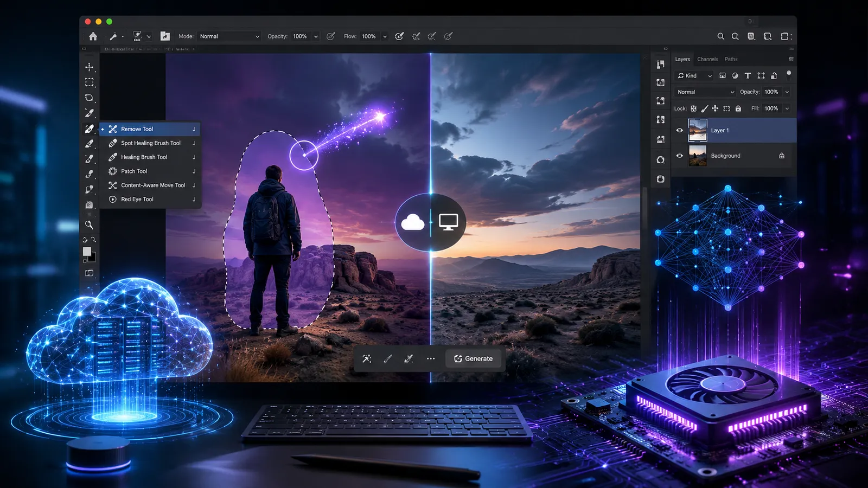This screenshot has width=868, height=488.
Task: Open the layer blend mode Normal dropdown
Action: tap(705, 92)
